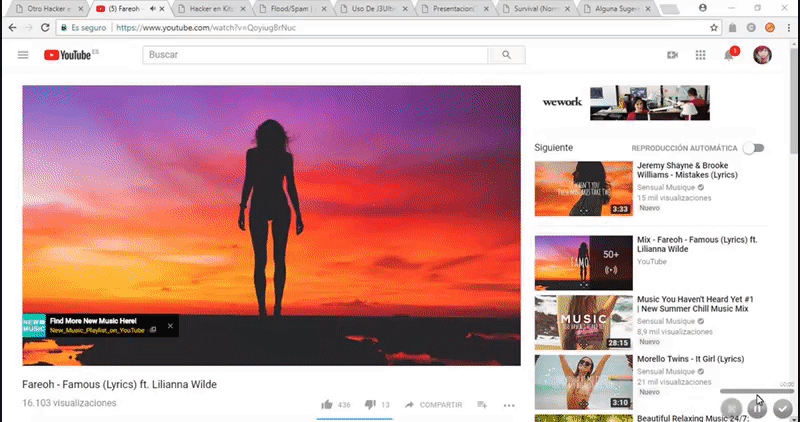Viewport: 800px width, 422px height.
Task: Pause the screen recorder with the pause button
Action: coord(758,408)
